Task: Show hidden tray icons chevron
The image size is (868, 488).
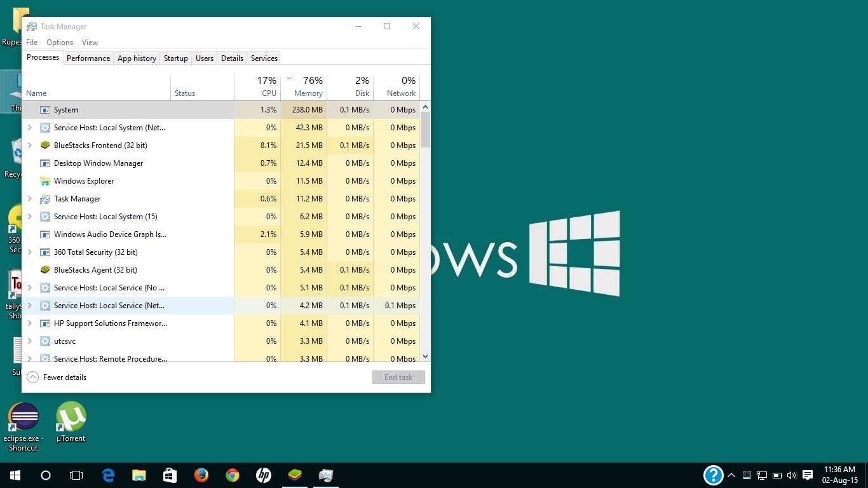Action: 731,475
